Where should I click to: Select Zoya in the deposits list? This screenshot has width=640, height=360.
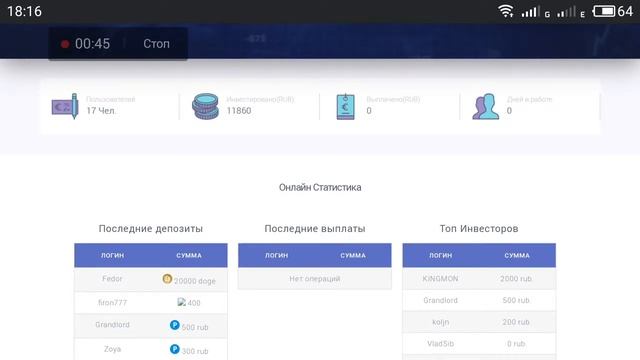[x=112, y=349]
